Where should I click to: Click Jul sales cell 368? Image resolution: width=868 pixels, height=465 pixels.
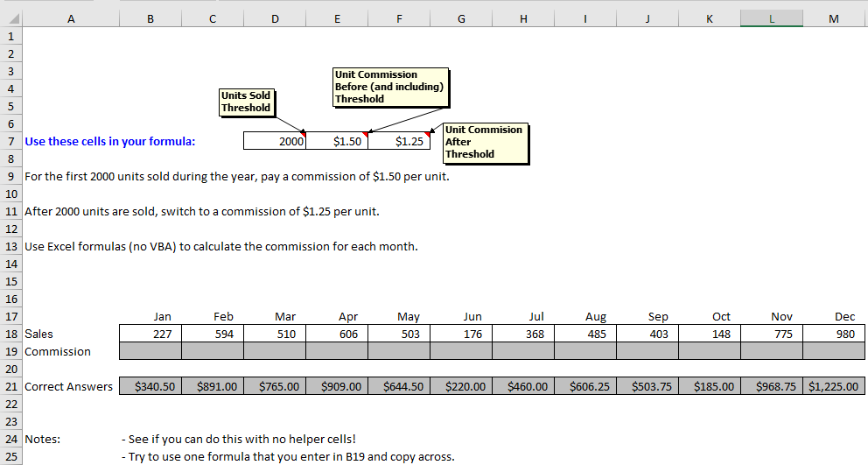523,334
